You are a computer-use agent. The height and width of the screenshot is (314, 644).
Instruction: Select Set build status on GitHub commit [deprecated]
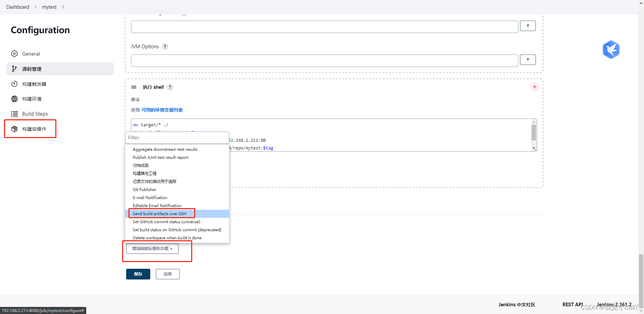click(x=177, y=230)
